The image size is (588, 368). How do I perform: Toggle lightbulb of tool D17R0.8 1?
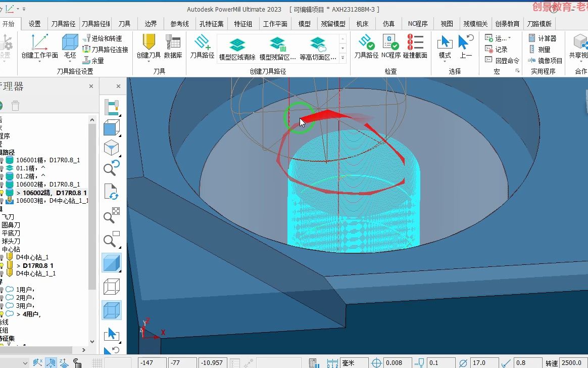tap(2, 265)
